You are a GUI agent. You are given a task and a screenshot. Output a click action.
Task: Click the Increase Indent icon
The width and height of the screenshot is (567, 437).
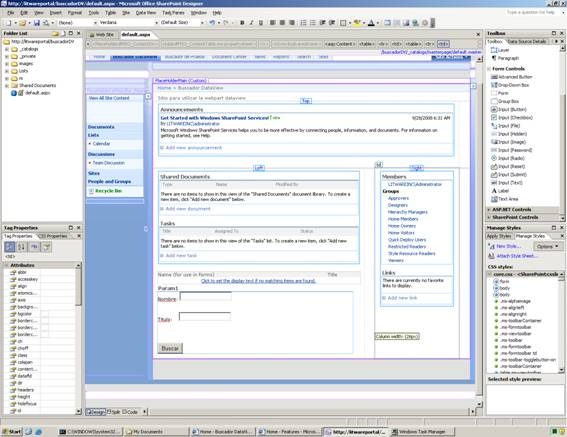coord(332,23)
